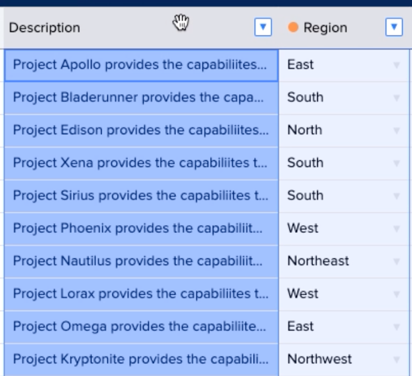Expand Region dropdown arrow in Project Nautilus row
This screenshot has height=376, width=412.
click(396, 261)
